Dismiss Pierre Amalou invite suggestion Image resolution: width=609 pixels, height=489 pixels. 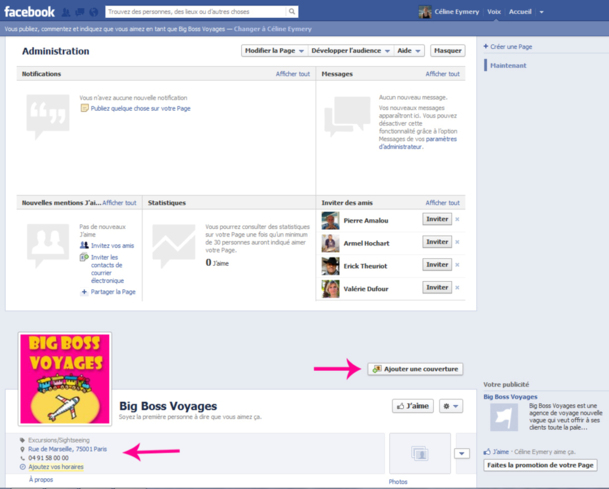[458, 219]
